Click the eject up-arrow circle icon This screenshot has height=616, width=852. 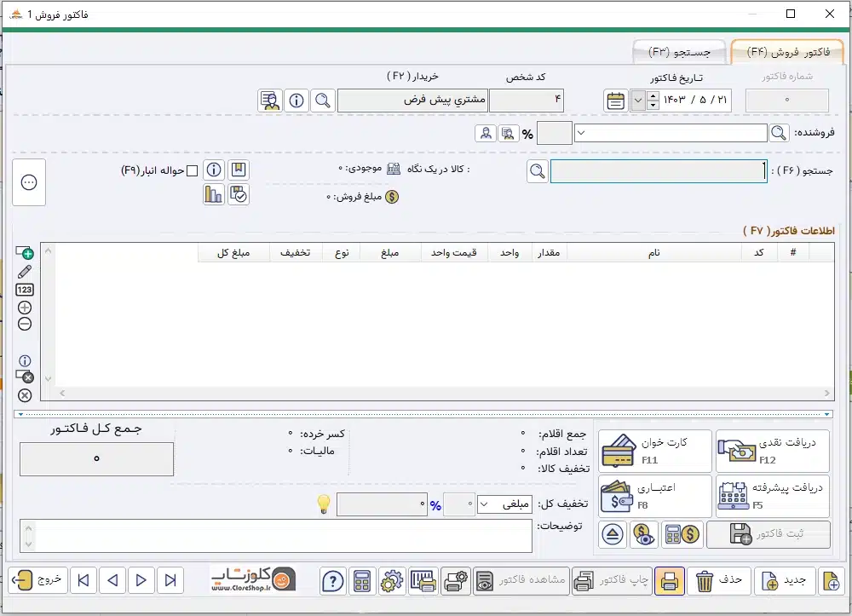click(613, 534)
